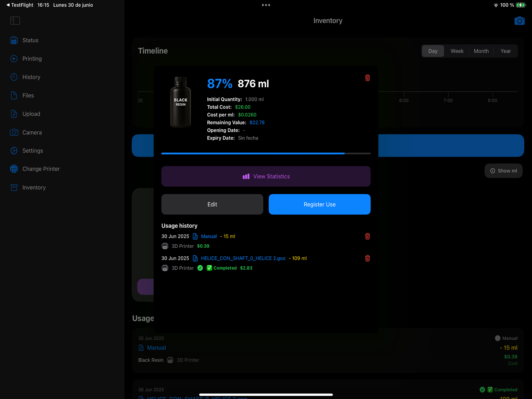Open Printing in the sidebar
The width and height of the screenshot is (532, 399).
(x=32, y=59)
